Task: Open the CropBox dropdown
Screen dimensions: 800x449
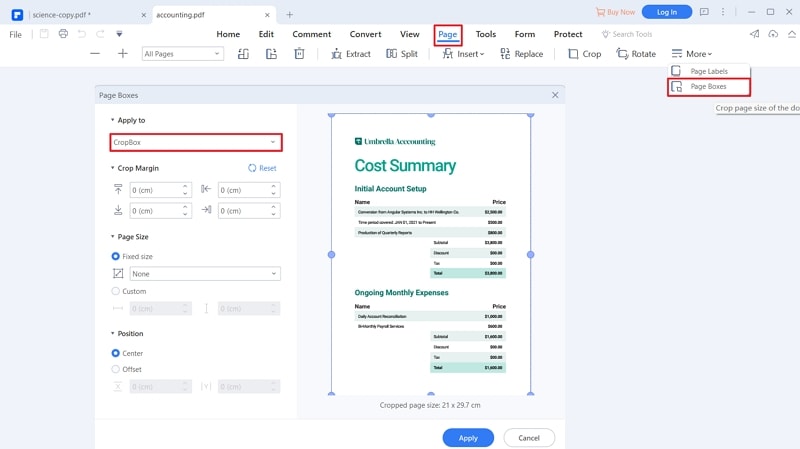Action: click(x=196, y=142)
